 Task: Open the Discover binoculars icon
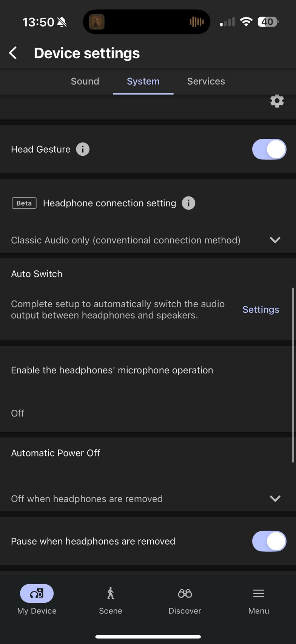[x=185, y=593]
